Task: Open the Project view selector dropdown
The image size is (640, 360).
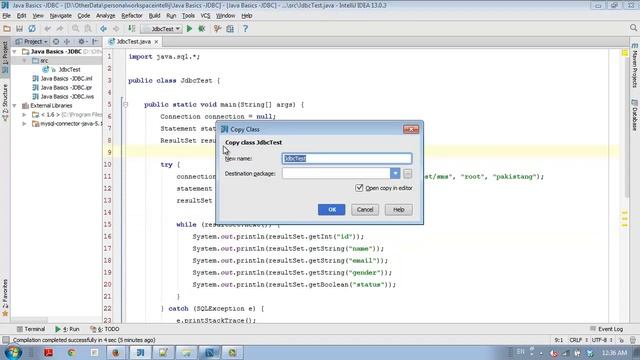Action: 32,42
